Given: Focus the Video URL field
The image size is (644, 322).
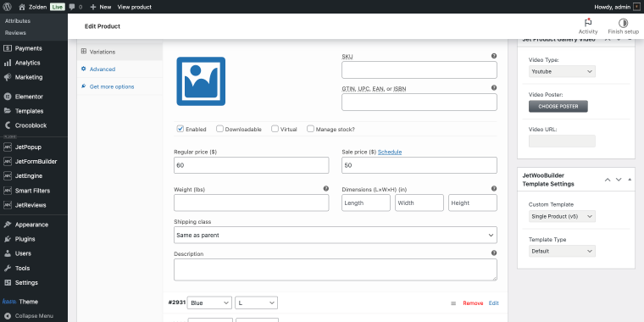Looking at the screenshot, I should (562, 141).
